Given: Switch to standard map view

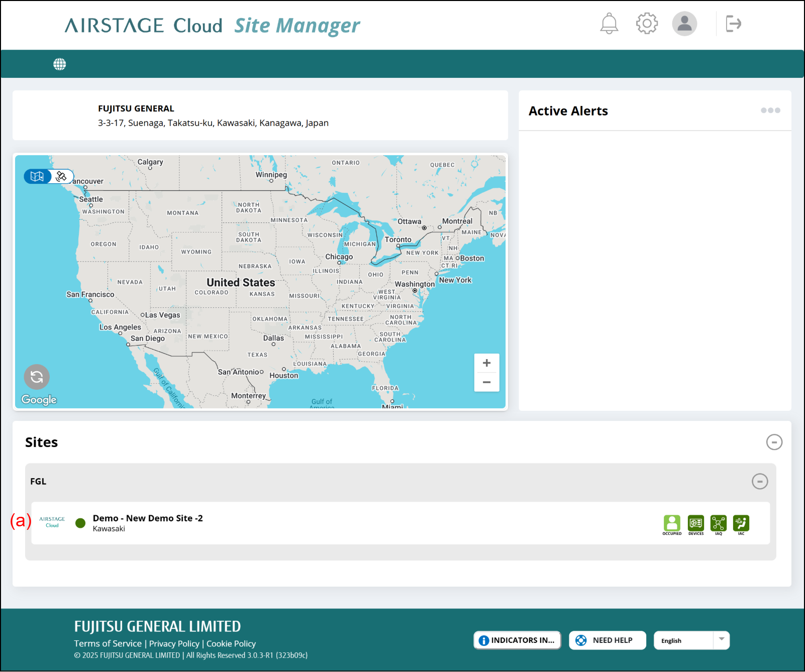Looking at the screenshot, I should coord(37,176).
